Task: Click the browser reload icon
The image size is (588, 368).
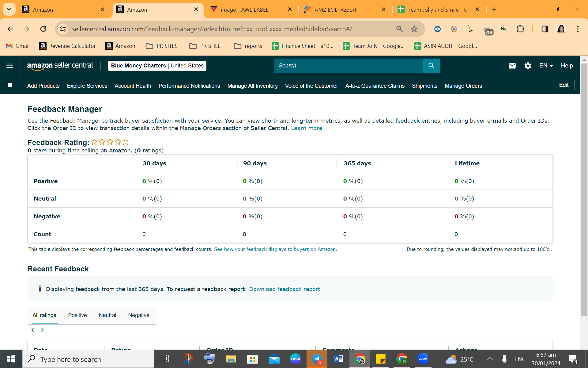Action: 43,29
